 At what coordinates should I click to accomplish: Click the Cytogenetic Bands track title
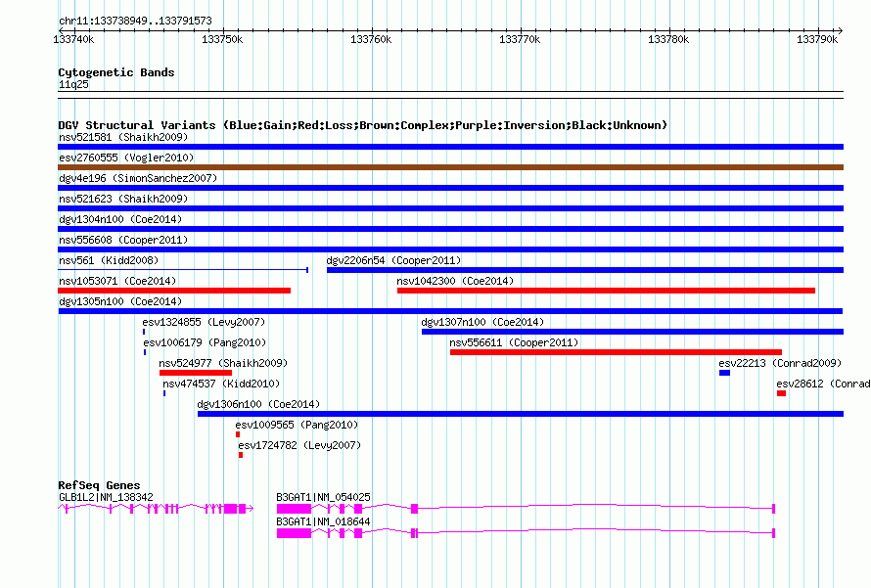click(115, 72)
